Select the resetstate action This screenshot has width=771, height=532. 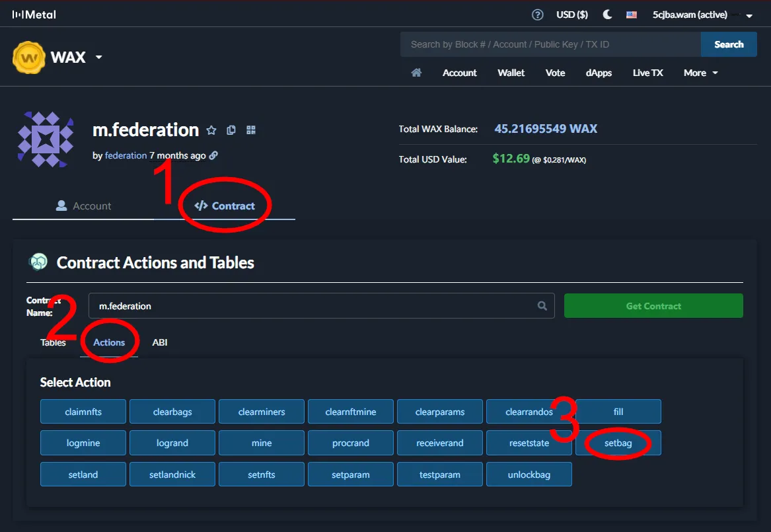[529, 443]
